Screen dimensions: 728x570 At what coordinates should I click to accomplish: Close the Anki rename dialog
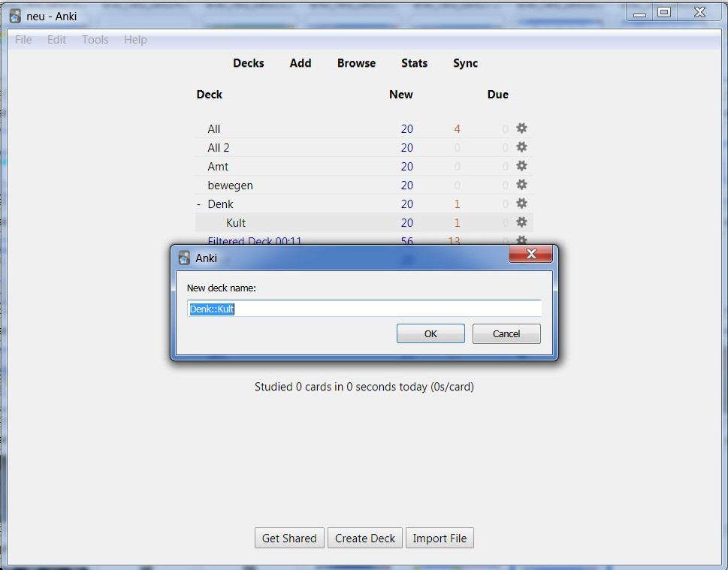point(531,254)
